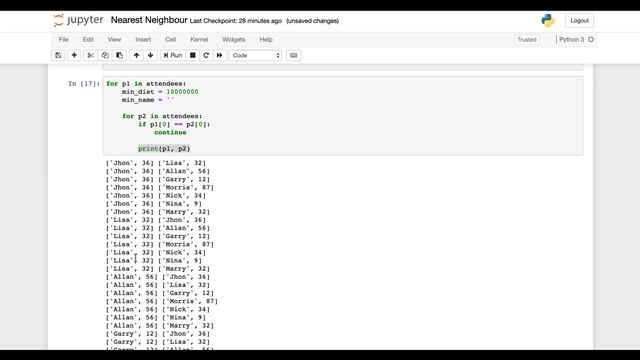The width and height of the screenshot is (640, 360).
Task: Paste cells below icon
Action: [x=119, y=55]
